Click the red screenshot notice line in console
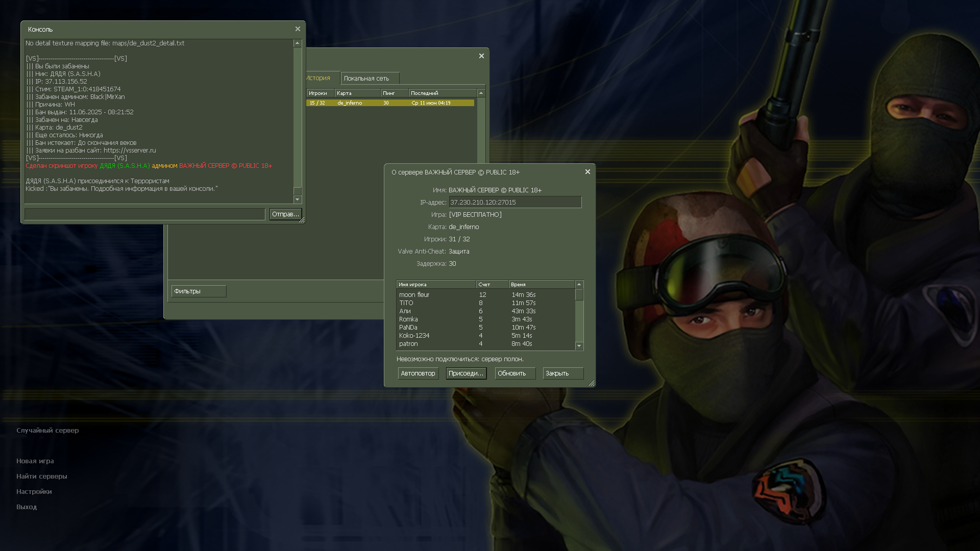The width and height of the screenshot is (980, 551). [x=149, y=166]
